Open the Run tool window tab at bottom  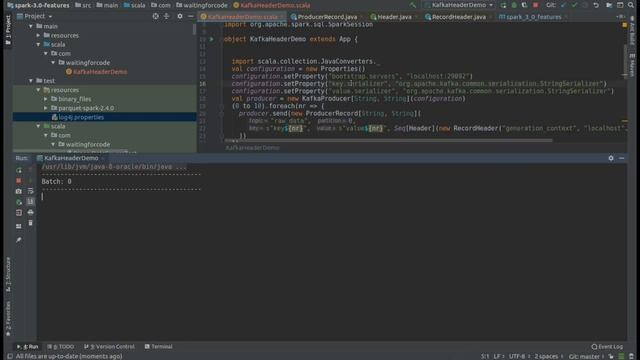(28, 347)
